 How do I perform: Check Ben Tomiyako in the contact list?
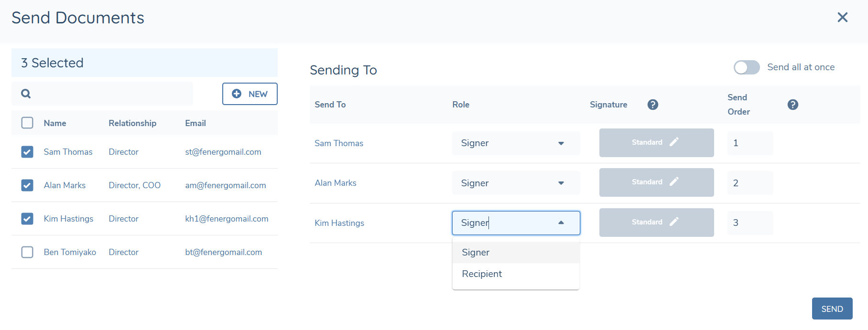(27, 252)
